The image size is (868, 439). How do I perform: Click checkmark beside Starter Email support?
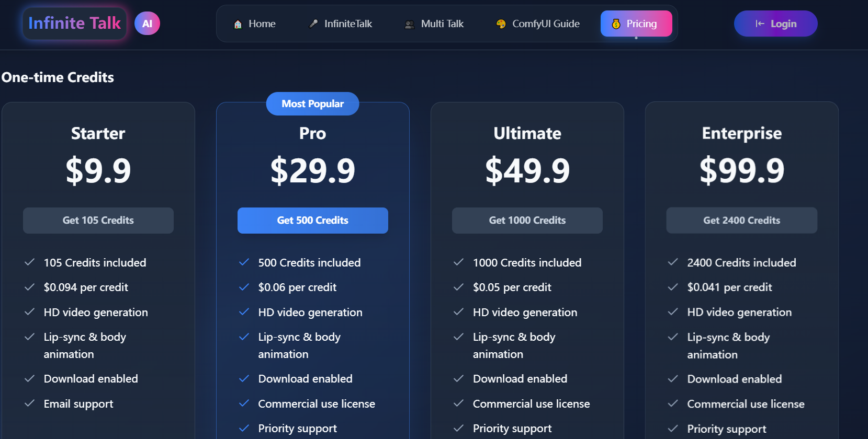click(29, 403)
